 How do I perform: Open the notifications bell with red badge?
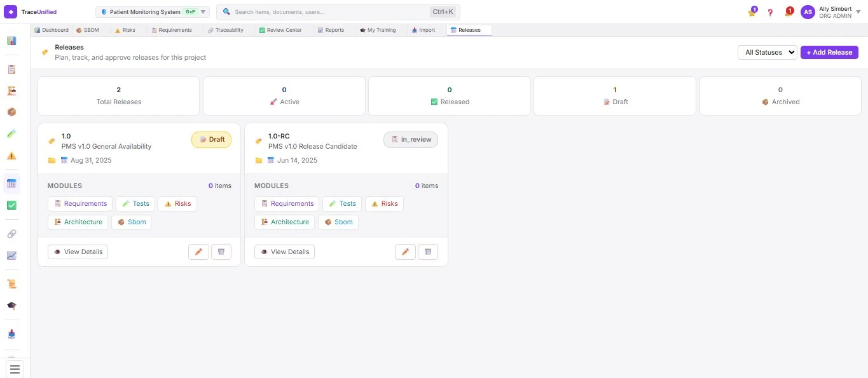pos(789,12)
